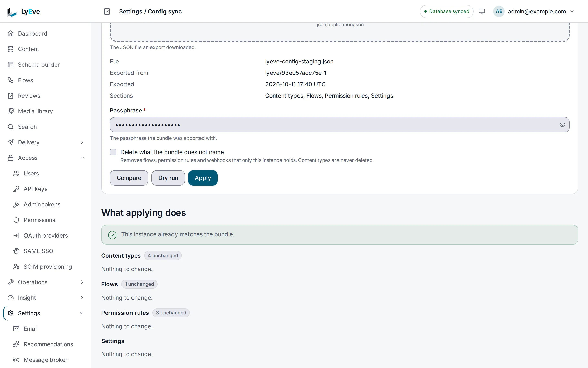Image resolution: width=588 pixels, height=368 pixels.
Task: Collapse the Access section chevron
Action: click(x=82, y=158)
